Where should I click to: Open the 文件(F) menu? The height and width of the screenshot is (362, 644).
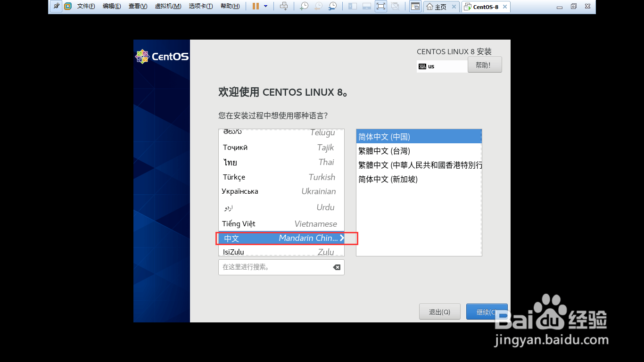click(86, 7)
